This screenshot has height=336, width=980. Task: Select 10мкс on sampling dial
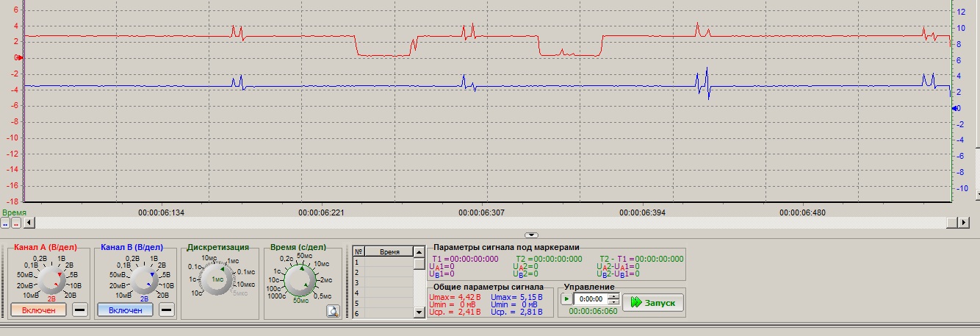tap(248, 284)
